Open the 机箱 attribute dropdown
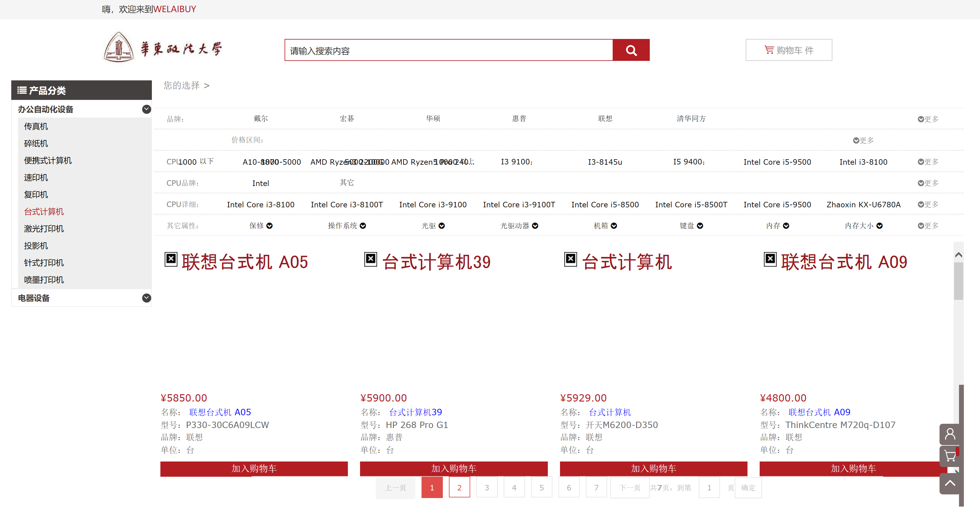This screenshot has width=980, height=509. click(605, 226)
